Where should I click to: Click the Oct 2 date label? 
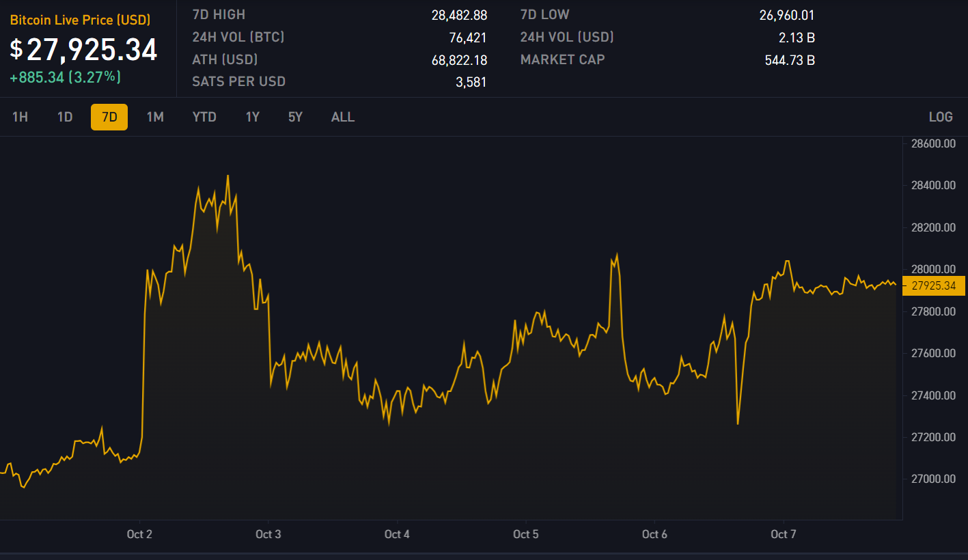(x=139, y=534)
